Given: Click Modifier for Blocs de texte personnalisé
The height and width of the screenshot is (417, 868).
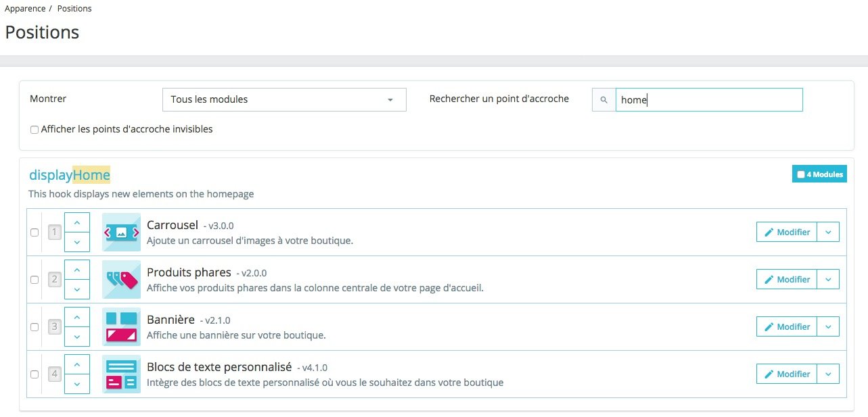Looking at the screenshot, I should tap(787, 374).
